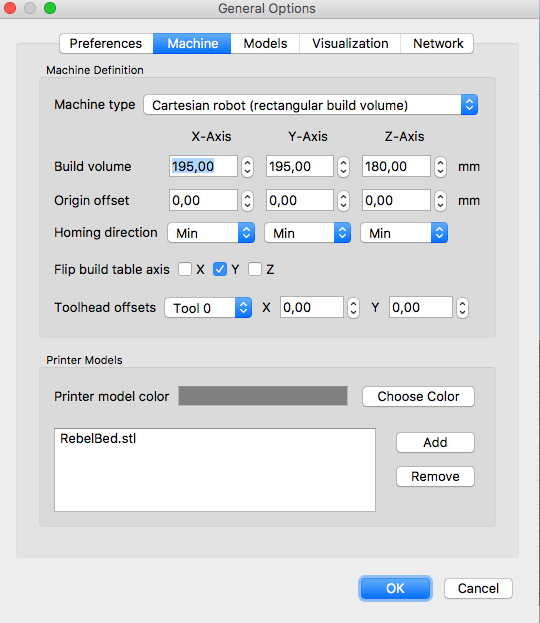Click the Y-Axis build volume field
The width and height of the screenshot is (540, 623).
pyautogui.click(x=300, y=166)
